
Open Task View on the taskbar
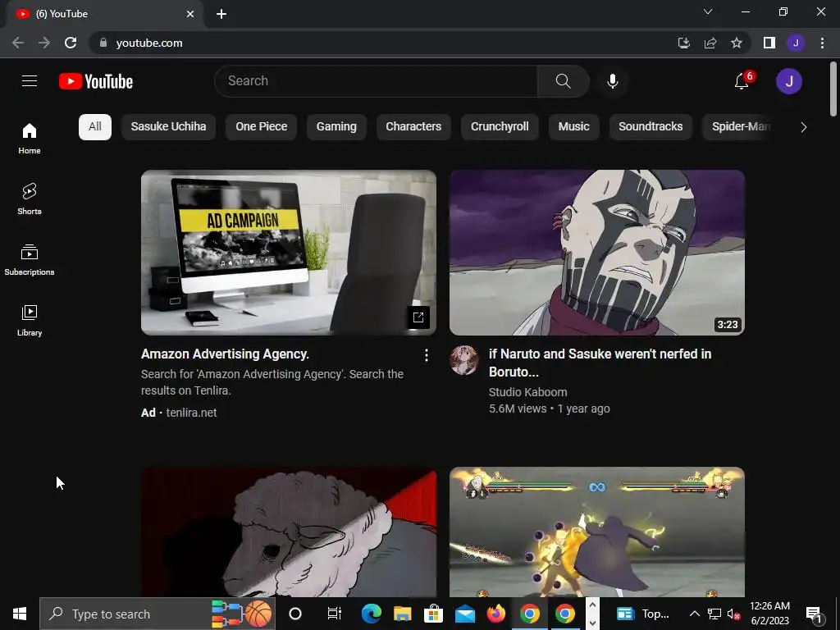(x=335, y=614)
